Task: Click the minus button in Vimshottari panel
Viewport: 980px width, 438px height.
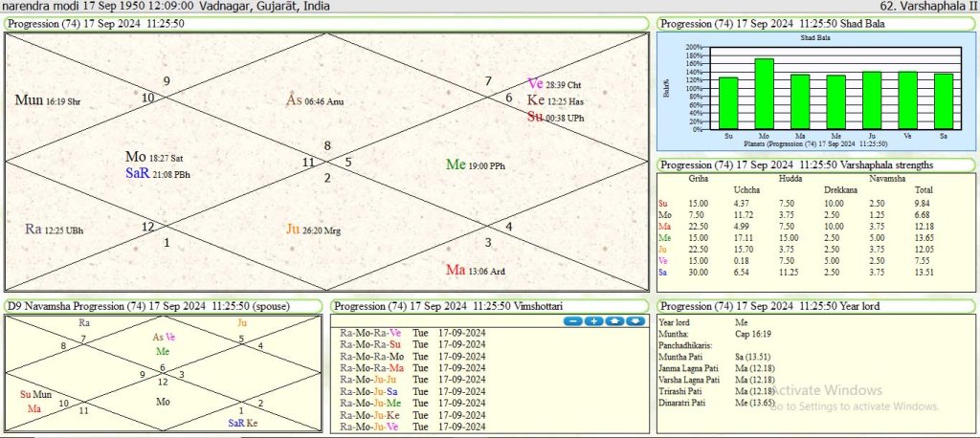Action: point(573,320)
